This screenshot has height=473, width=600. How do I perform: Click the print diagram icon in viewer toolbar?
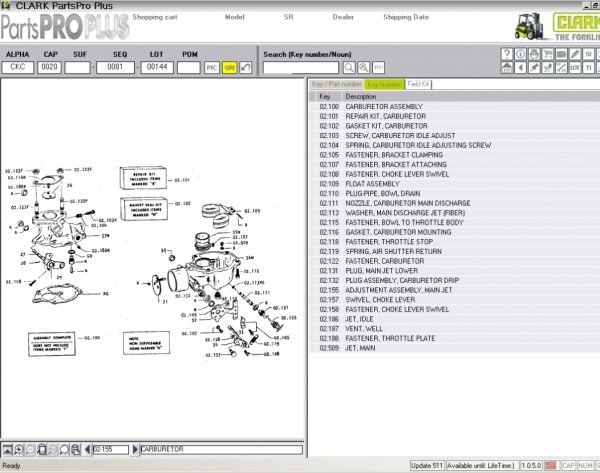pyautogui.click(x=76, y=449)
